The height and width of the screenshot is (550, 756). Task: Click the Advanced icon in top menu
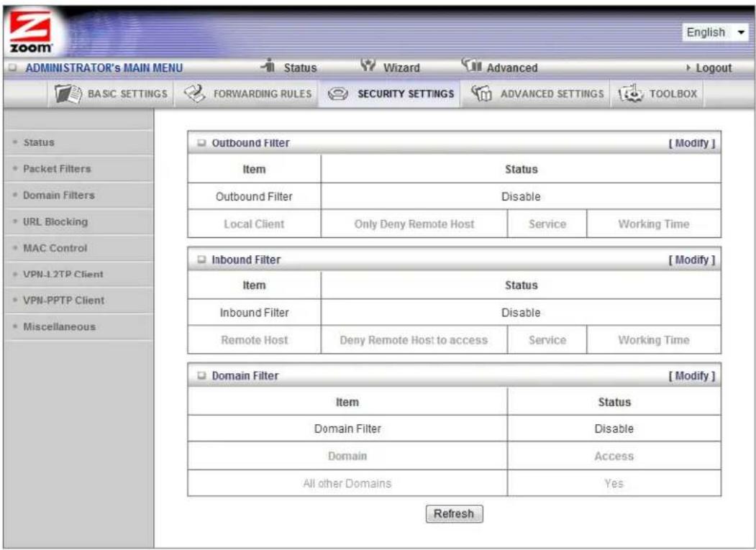(472, 65)
